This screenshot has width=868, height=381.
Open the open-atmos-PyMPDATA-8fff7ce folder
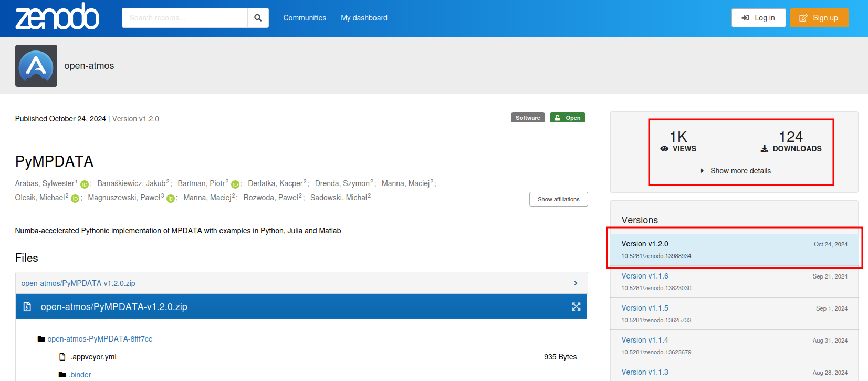click(100, 339)
